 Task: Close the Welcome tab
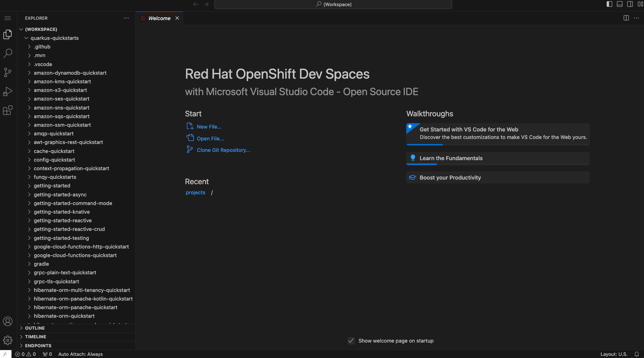(177, 18)
